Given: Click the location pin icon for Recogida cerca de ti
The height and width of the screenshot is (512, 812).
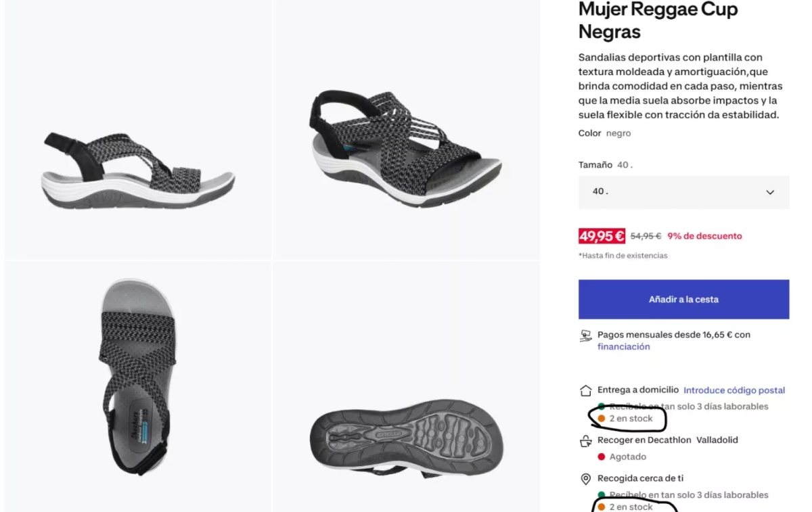Looking at the screenshot, I should click(586, 479).
